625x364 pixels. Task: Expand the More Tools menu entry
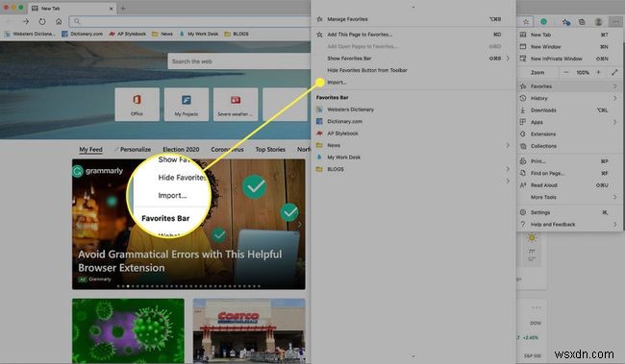tap(569, 197)
